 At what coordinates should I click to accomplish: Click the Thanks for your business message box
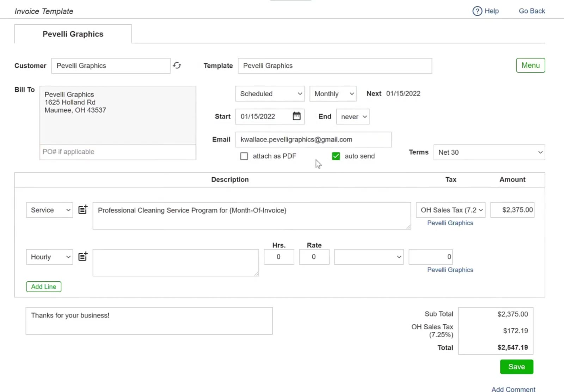tap(149, 321)
